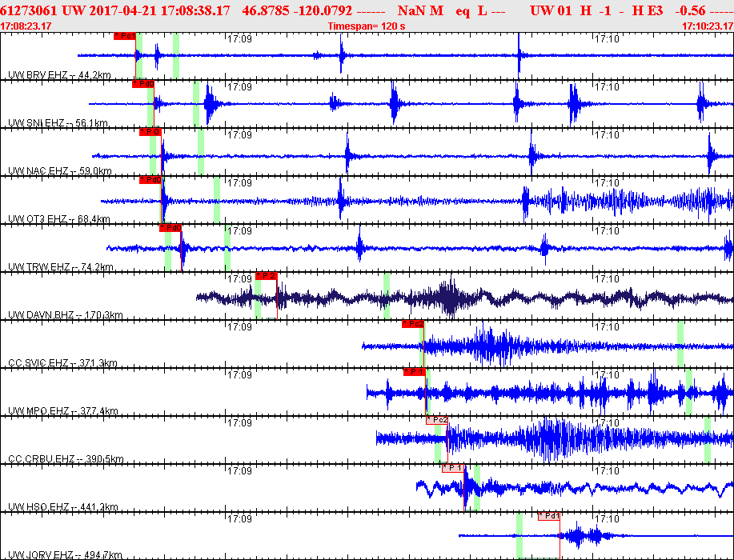Select the Pd0 pick flag on SNI trace
This screenshot has width=734, height=560.
pos(143,84)
